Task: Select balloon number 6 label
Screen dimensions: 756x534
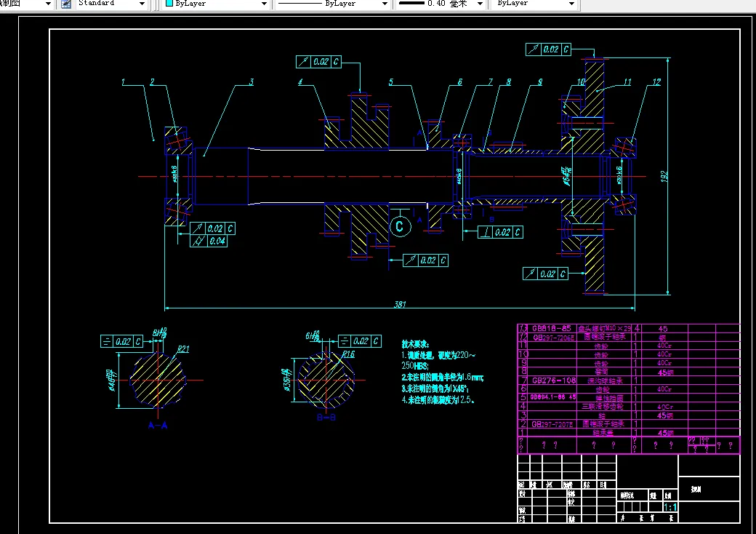Action: (x=460, y=82)
